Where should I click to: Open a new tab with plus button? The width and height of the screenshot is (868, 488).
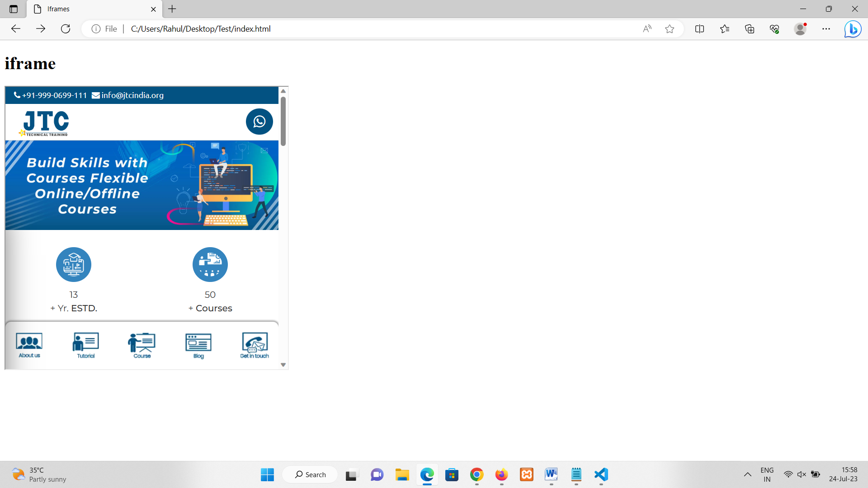[172, 9]
